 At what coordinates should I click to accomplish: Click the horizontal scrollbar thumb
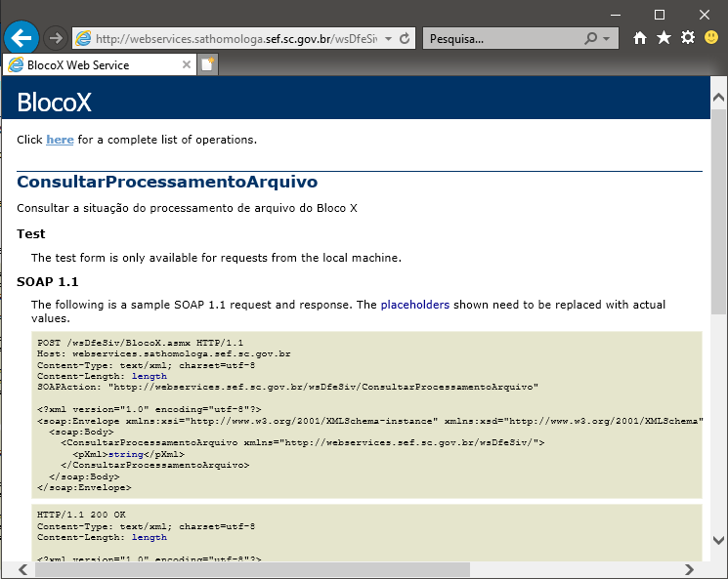click(252, 569)
